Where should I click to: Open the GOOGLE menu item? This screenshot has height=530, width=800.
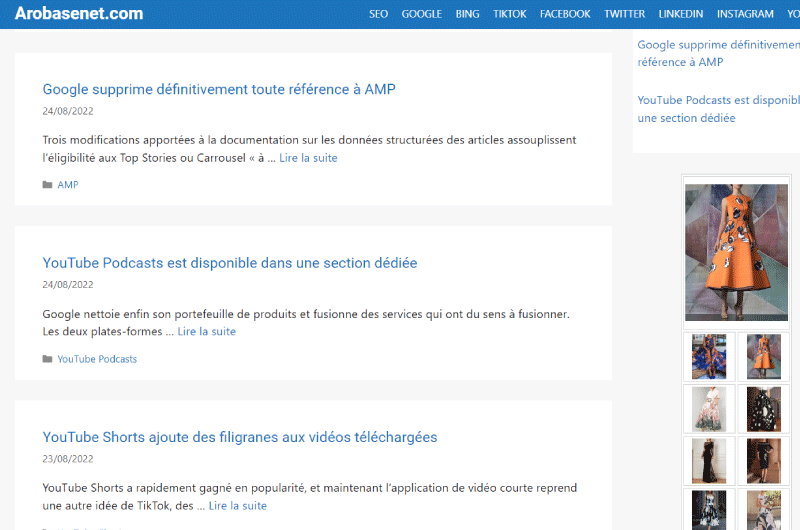pyautogui.click(x=421, y=14)
